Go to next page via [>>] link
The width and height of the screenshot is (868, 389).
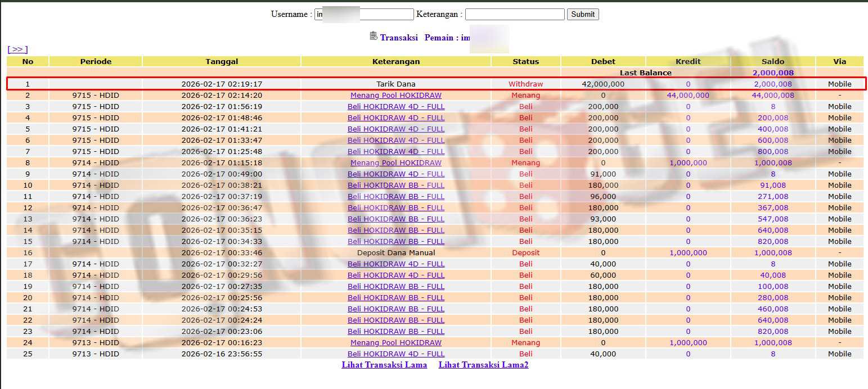pos(17,49)
